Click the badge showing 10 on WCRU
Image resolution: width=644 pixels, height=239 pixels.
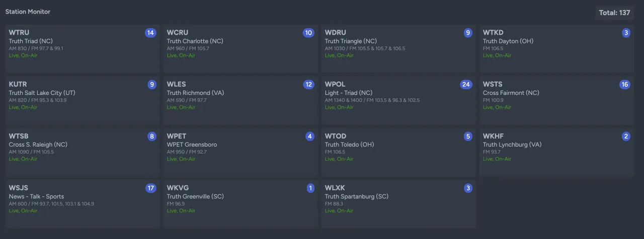click(308, 33)
